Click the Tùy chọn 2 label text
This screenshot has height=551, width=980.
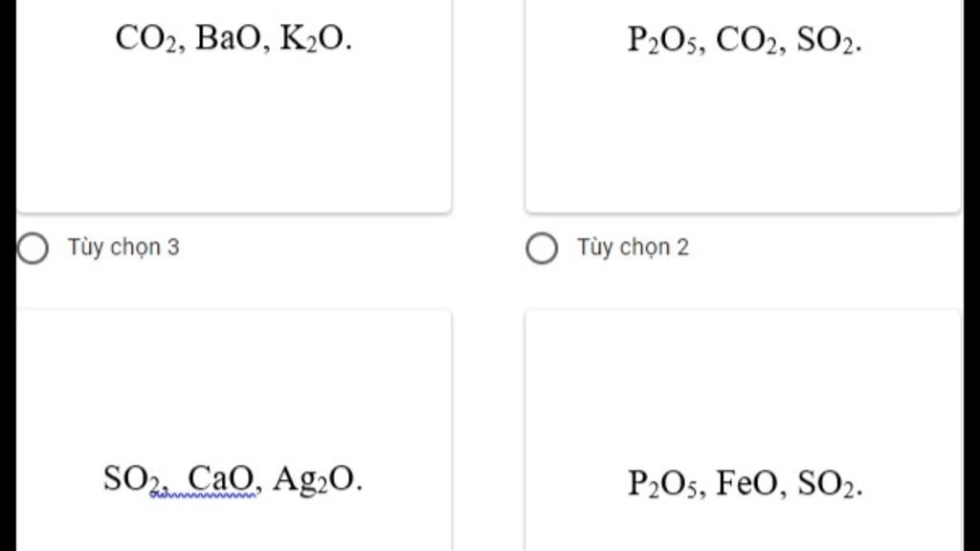pyautogui.click(x=632, y=248)
